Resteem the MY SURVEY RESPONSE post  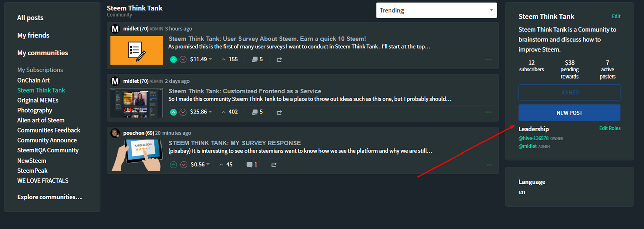coord(274,165)
